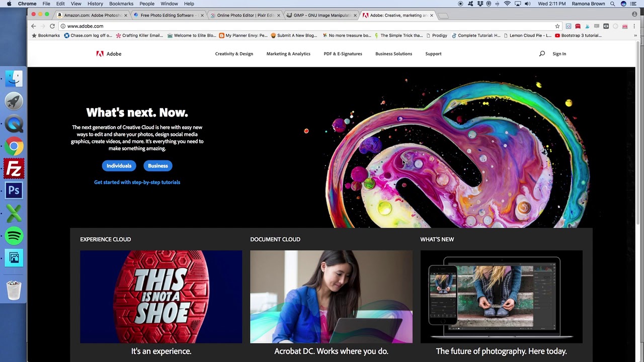
Task: Open the AirPlay display menu
Action: pos(517,4)
